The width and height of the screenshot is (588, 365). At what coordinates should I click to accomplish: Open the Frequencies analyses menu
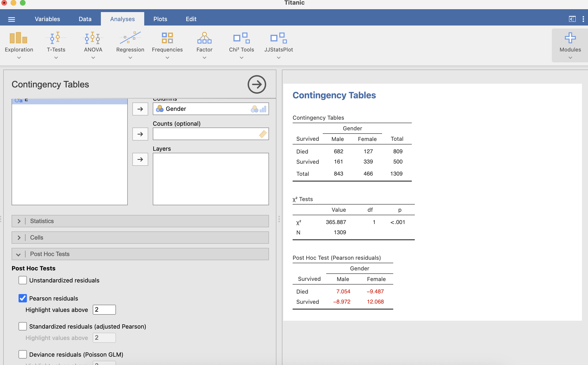pos(167,45)
